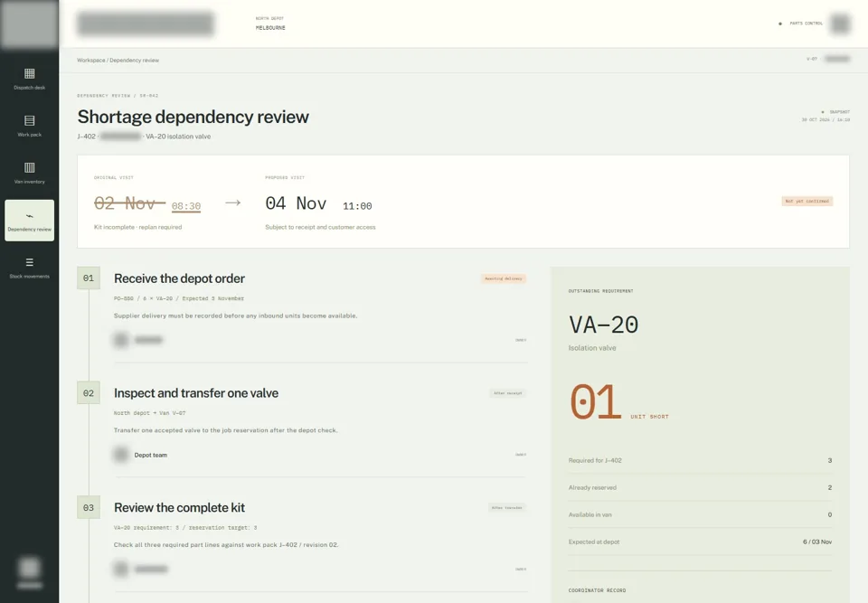868x603 pixels.
Task: Open Work pack in the sidebar
Action: (29, 127)
